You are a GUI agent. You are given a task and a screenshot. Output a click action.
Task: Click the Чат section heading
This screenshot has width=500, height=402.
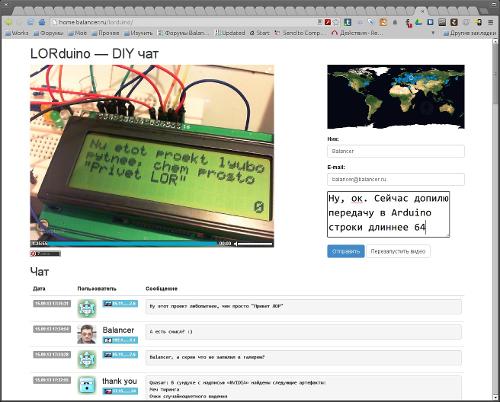pos(39,272)
